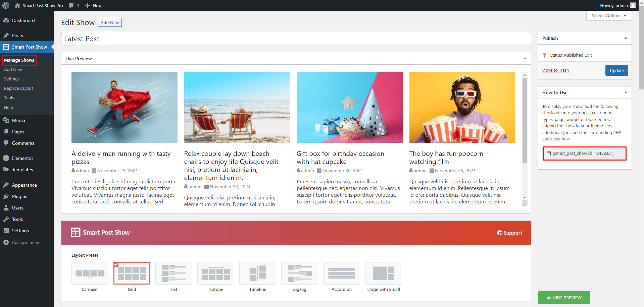Open the Screen Options dropdown
The width and height of the screenshot is (644, 307).
608,15
